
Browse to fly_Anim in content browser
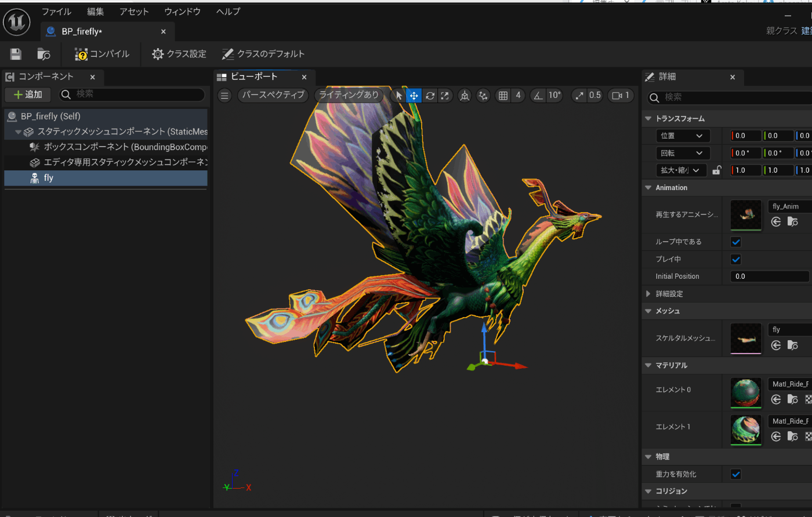coord(793,222)
